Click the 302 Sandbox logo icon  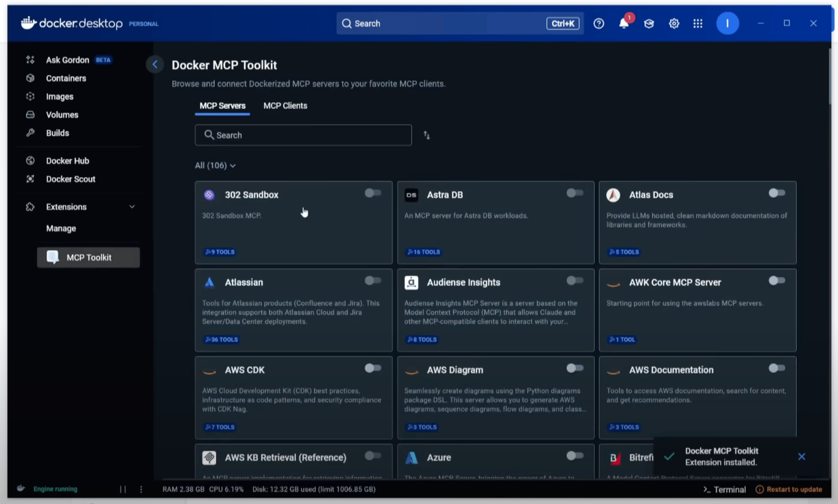coord(209,195)
